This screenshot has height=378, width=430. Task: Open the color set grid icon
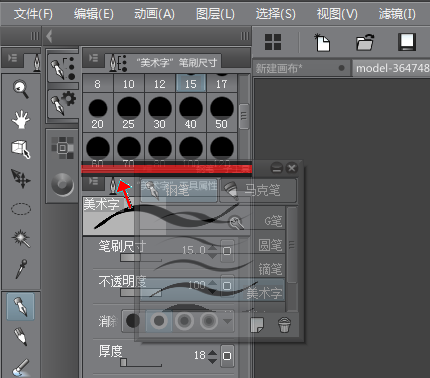[x=62, y=148]
